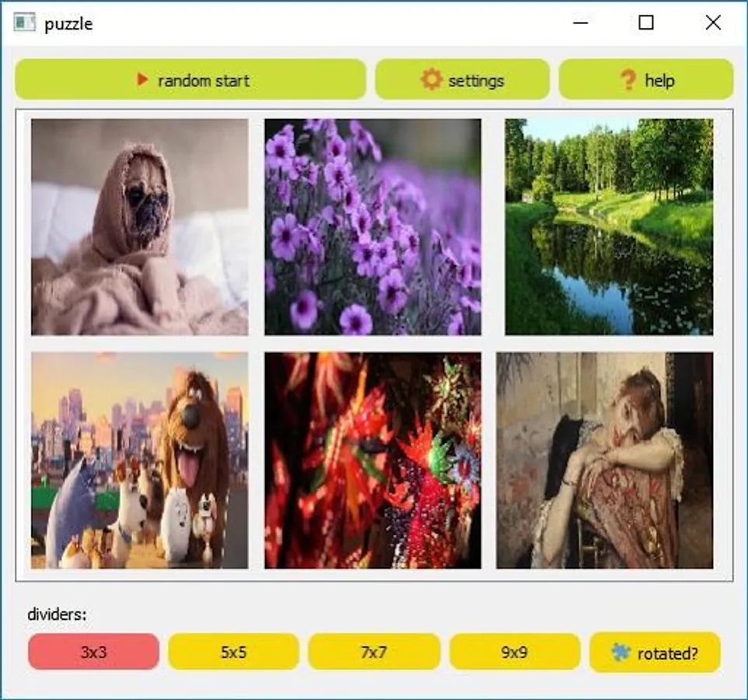Pick the cartoon pets movie picture
Screen dimensions: 748x700
140,460
